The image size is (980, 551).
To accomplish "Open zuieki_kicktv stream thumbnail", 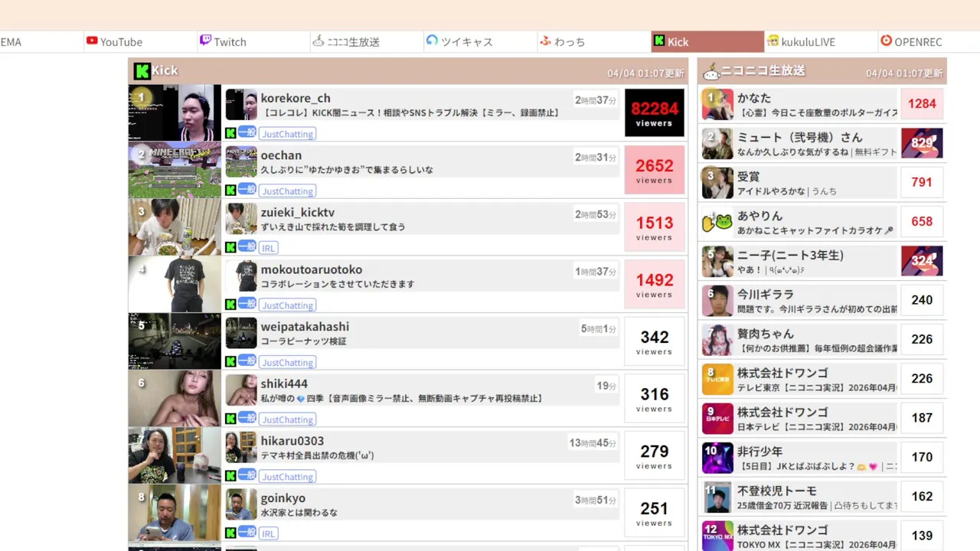I will (175, 227).
